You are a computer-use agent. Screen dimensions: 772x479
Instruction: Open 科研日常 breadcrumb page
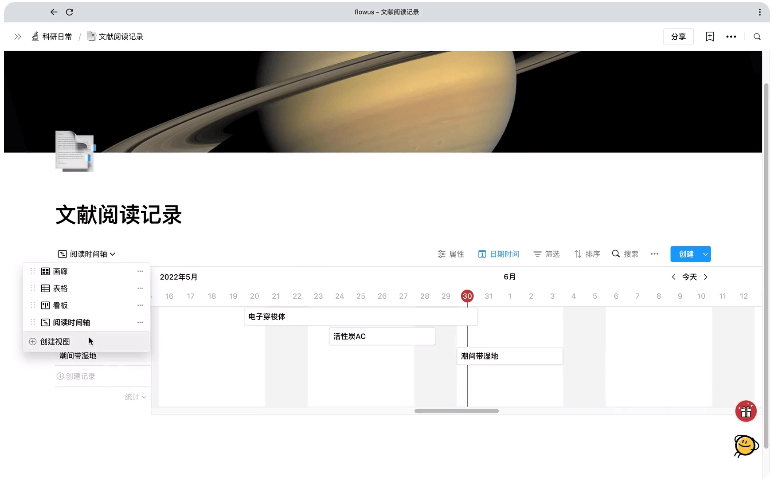52,36
